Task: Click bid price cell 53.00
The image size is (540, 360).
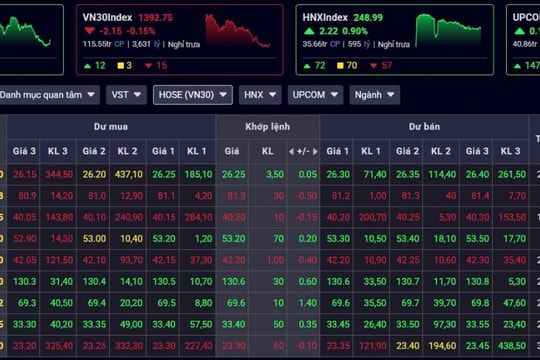Action: (x=94, y=239)
